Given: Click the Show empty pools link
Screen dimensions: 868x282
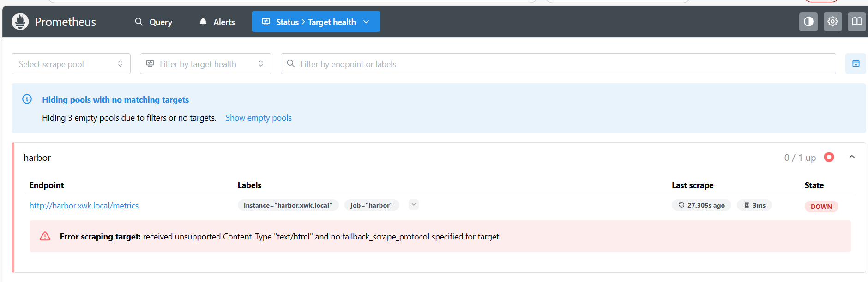Looking at the screenshot, I should click(x=259, y=118).
